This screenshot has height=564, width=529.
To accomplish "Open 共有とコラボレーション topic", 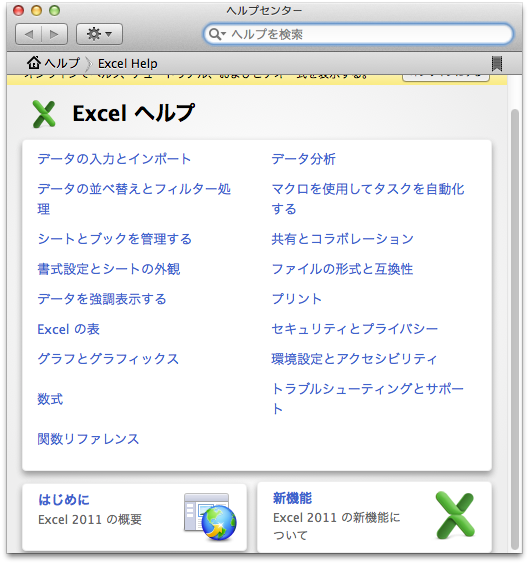I will 342,238.
